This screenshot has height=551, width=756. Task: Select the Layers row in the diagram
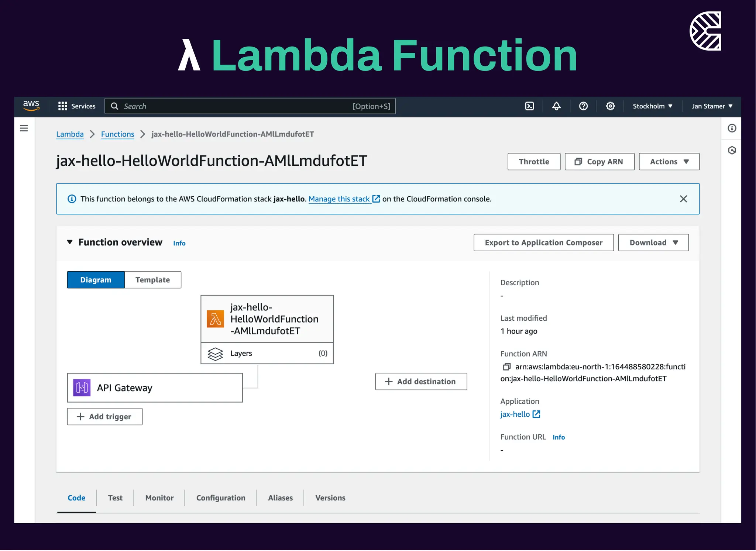tap(267, 353)
